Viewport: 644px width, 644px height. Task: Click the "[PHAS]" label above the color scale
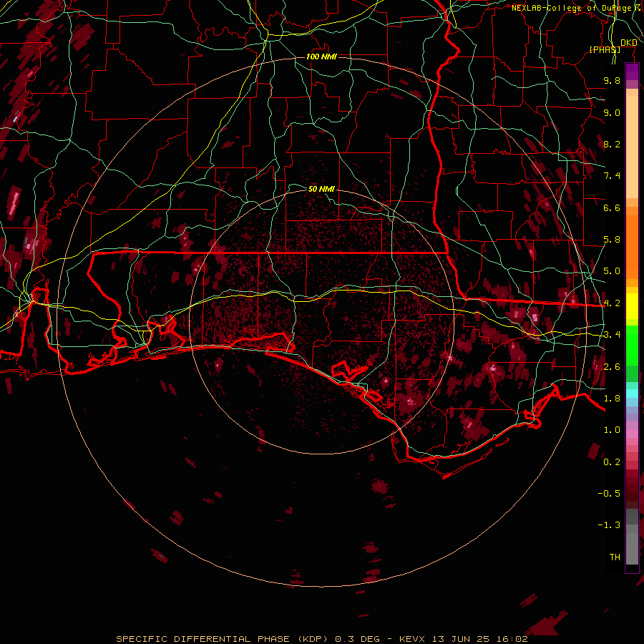(x=605, y=49)
